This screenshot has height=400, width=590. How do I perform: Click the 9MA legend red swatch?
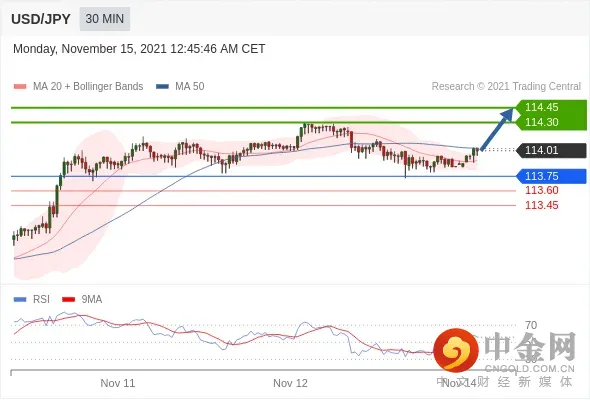[x=68, y=300]
